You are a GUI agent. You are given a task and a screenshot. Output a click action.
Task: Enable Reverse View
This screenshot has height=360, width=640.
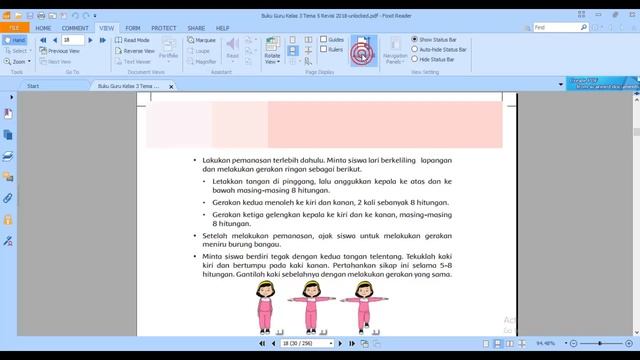click(135, 51)
